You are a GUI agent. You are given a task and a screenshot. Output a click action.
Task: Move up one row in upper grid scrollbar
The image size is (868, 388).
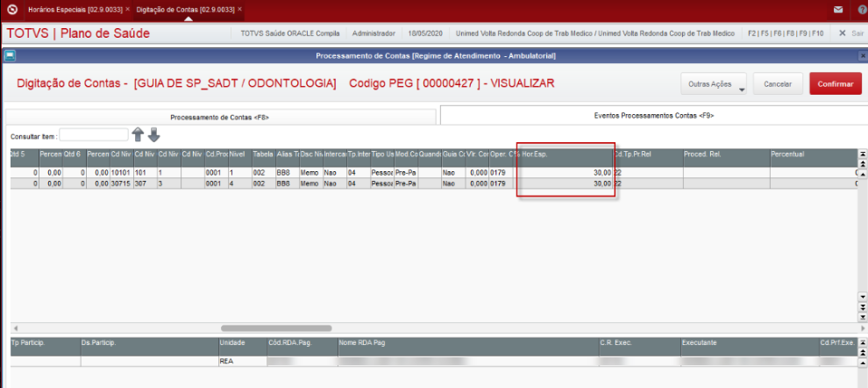862,174
